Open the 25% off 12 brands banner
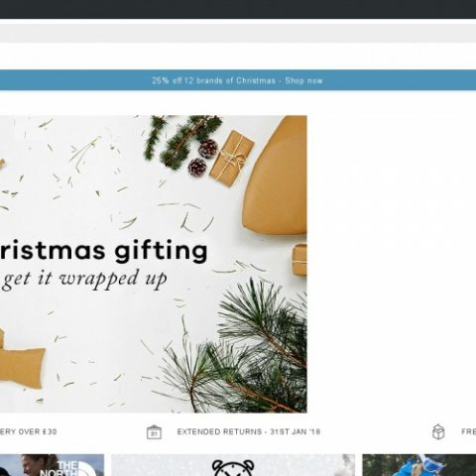The height and width of the screenshot is (476, 476). click(x=237, y=80)
